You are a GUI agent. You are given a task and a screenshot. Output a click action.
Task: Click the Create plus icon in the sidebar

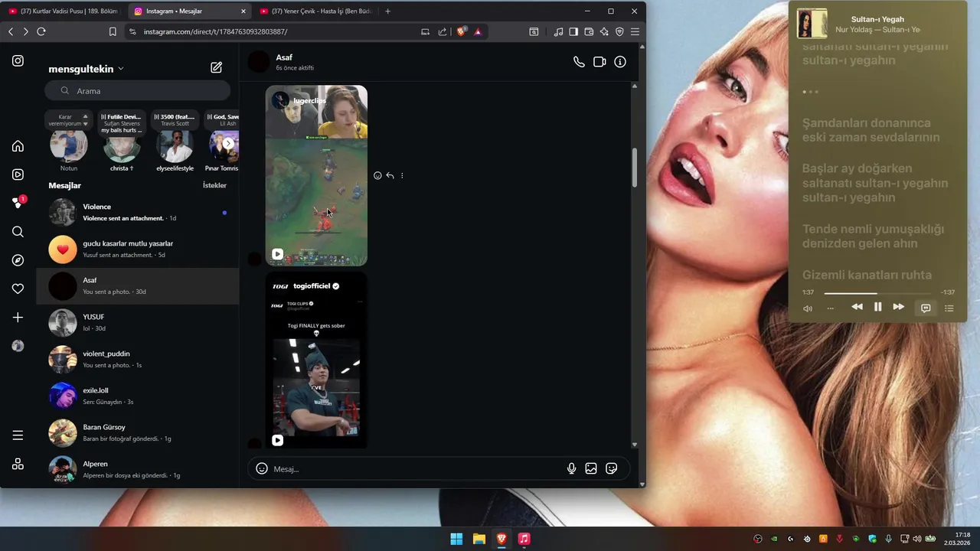pyautogui.click(x=18, y=317)
